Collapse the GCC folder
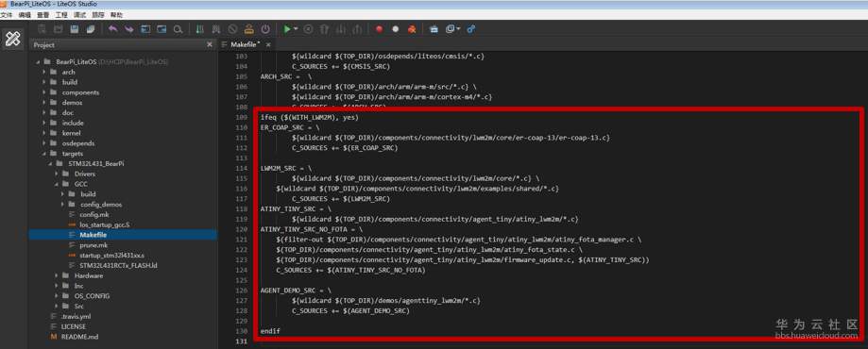868x349 pixels. click(x=57, y=184)
